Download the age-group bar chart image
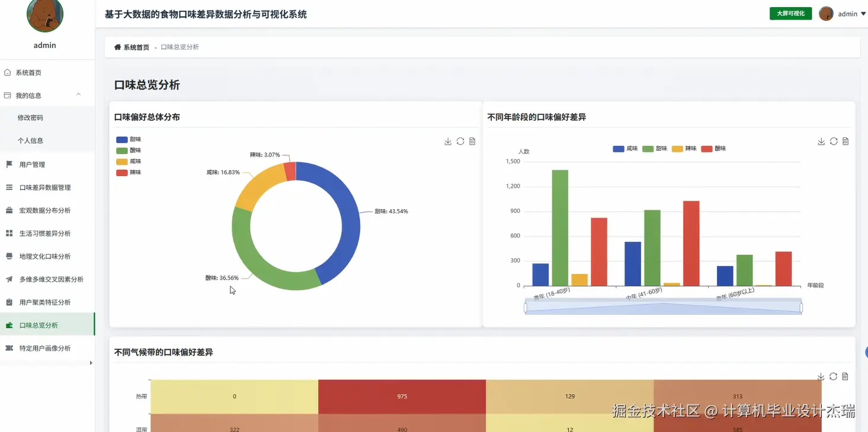The image size is (868, 432). pyautogui.click(x=821, y=142)
